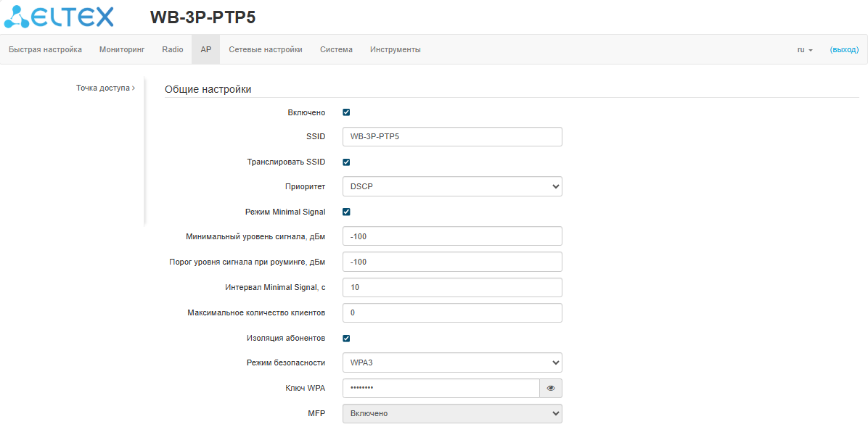Select Точка доступа in the sidebar
The image size is (868, 427).
[105, 88]
